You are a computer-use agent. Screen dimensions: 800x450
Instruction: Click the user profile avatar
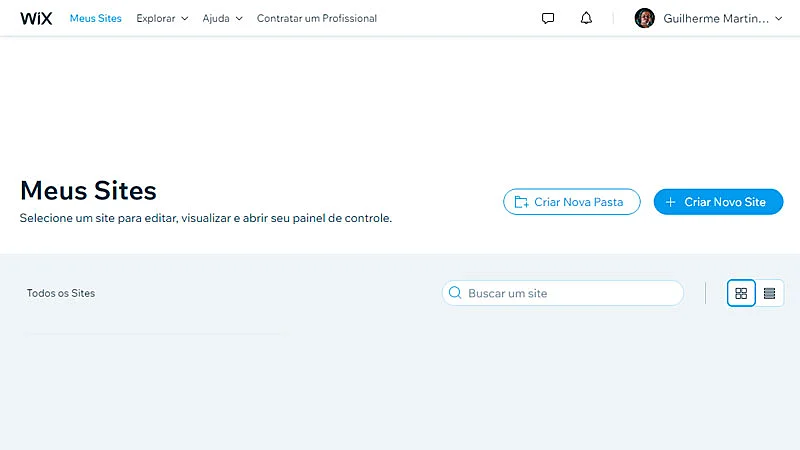coord(644,18)
